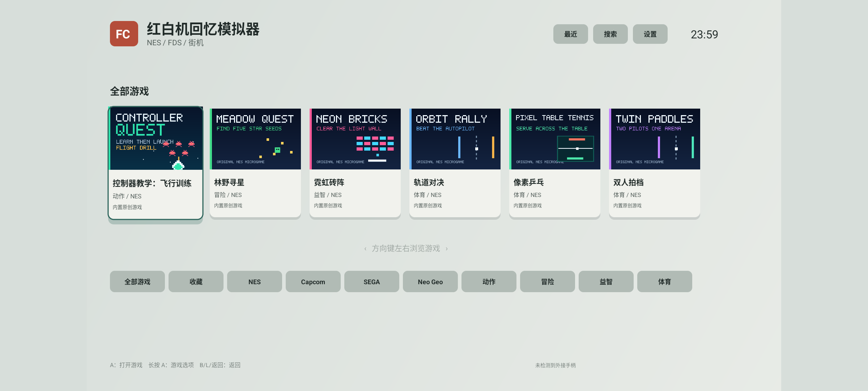
Task: Click the 冒险 / NES genre label
Action: click(228, 195)
